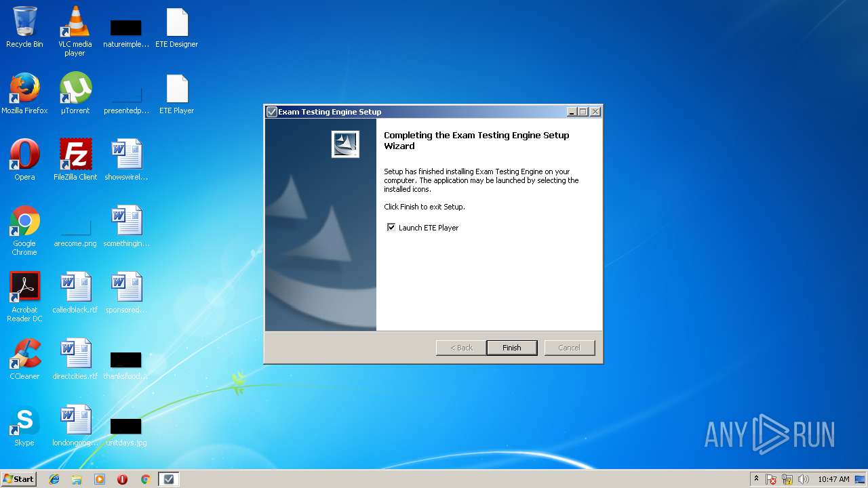Switch to Exam Testing Engine Setup taskbar button

point(169,479)
